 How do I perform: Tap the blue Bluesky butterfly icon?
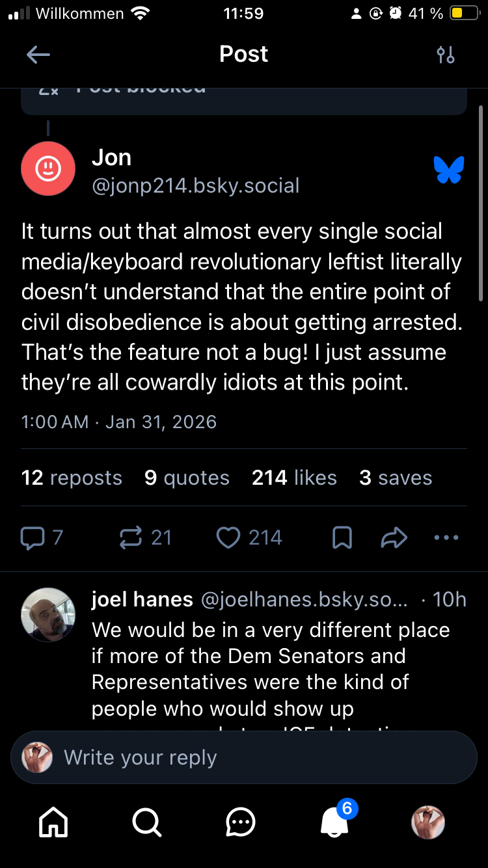[x=449, y=170]
